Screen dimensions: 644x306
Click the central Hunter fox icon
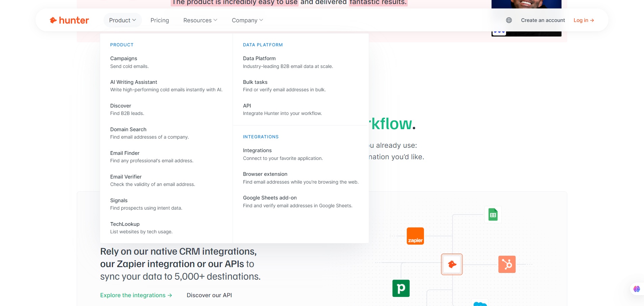pyautogui.click(x=452, y=264)
